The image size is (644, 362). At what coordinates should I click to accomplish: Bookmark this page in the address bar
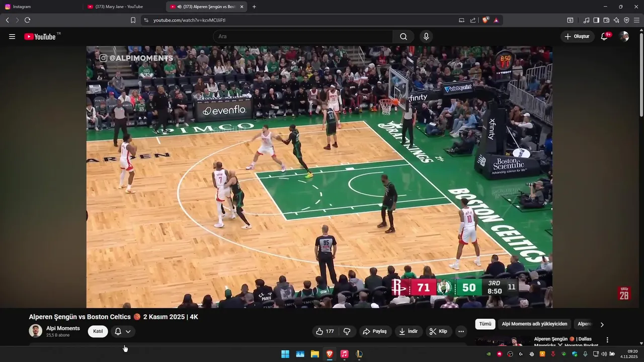click(133, 20)
